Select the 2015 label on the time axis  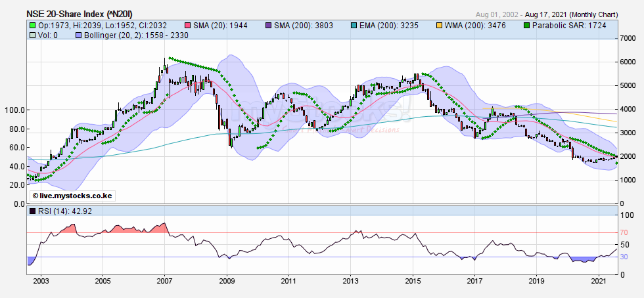413,280
